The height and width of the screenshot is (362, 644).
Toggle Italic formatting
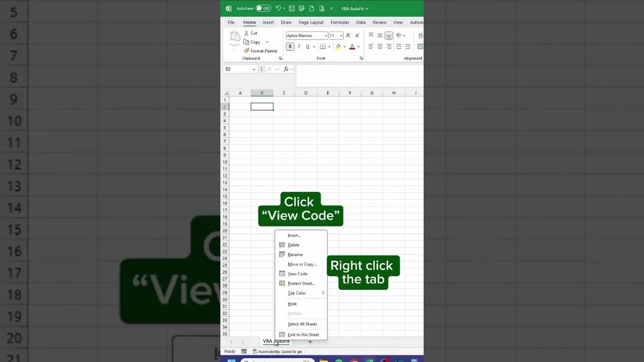(x=299, y=47)
